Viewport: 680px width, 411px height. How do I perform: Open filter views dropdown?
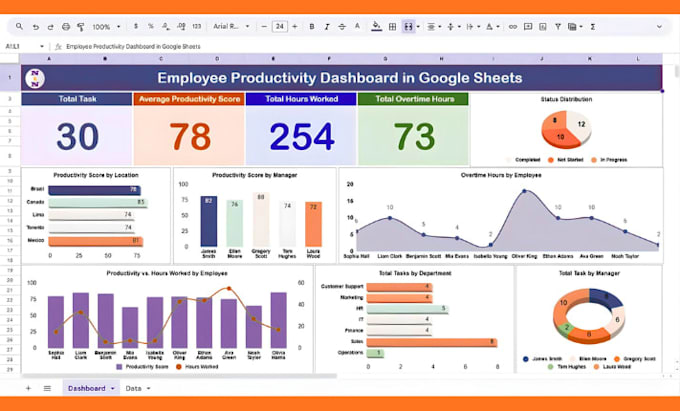pos(575,26)
